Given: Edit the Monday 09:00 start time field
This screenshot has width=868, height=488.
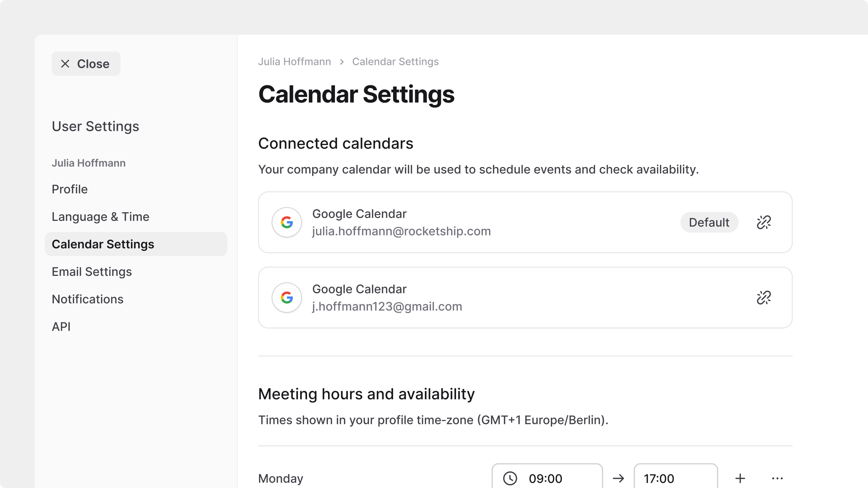Looking at the screenshot, I should tap(553, 478).
